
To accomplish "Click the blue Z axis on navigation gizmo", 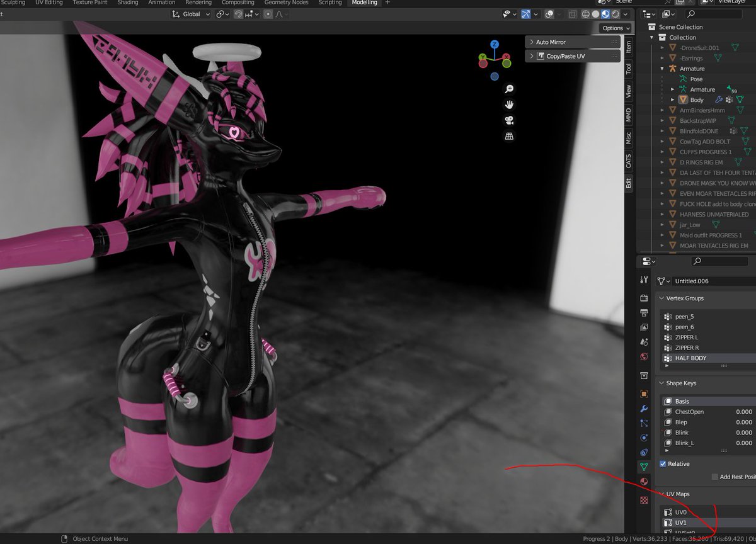I will pos(495,44).
